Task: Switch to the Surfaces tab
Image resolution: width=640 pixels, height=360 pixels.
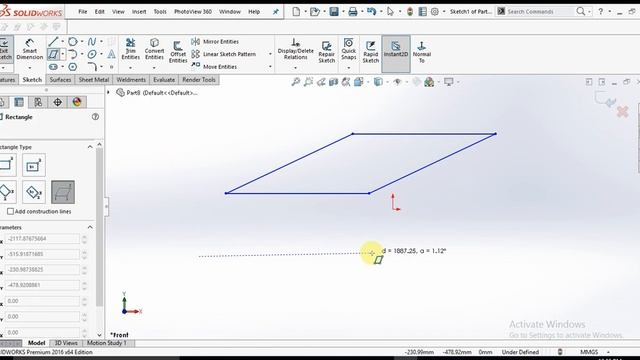Action: coord(60,80)
